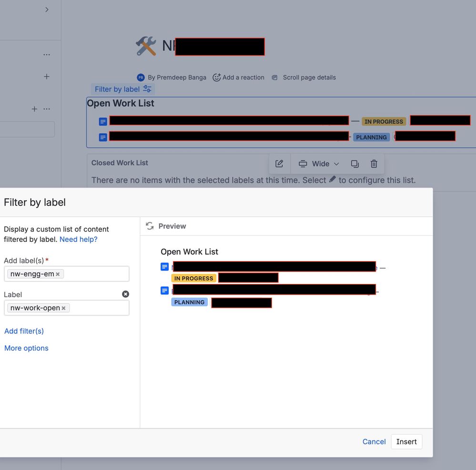Click the Preview label
The height and width of the screenshot is (470, 476).
tap(172, 226)
